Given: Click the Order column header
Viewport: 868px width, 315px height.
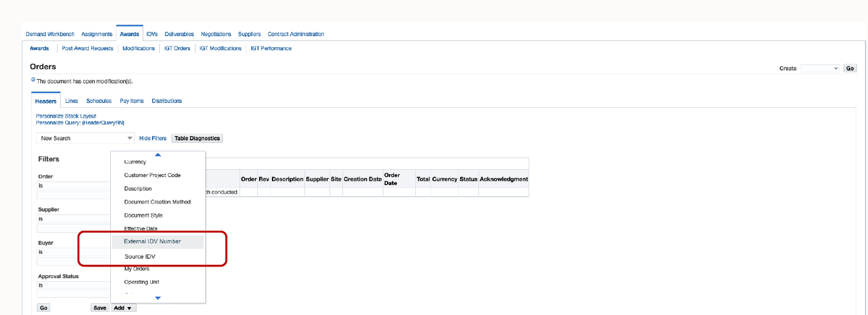Looking at the screenshot, I should point(249,179).
